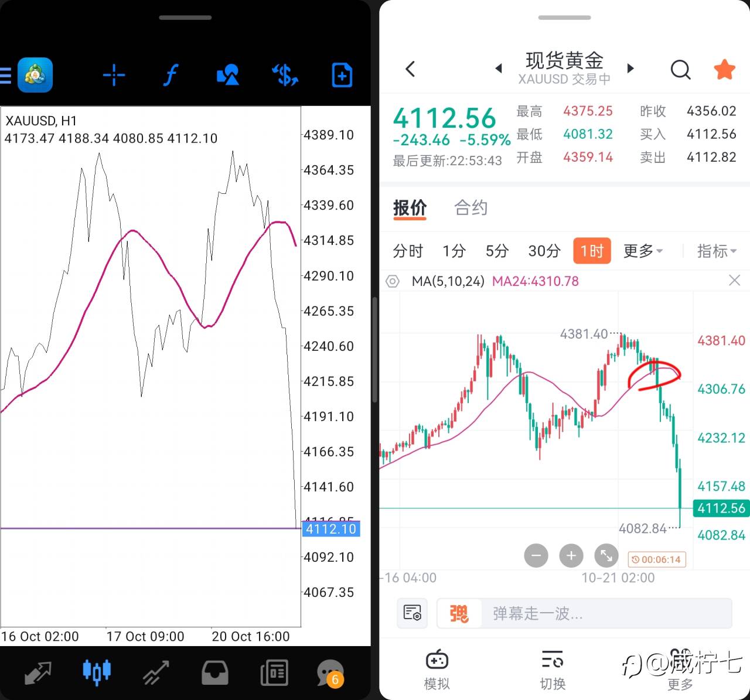Expand the 指标 indicators dropdown
Image resolution: width=750 pixels, height=700 pixels.
[x=716, y=251]
